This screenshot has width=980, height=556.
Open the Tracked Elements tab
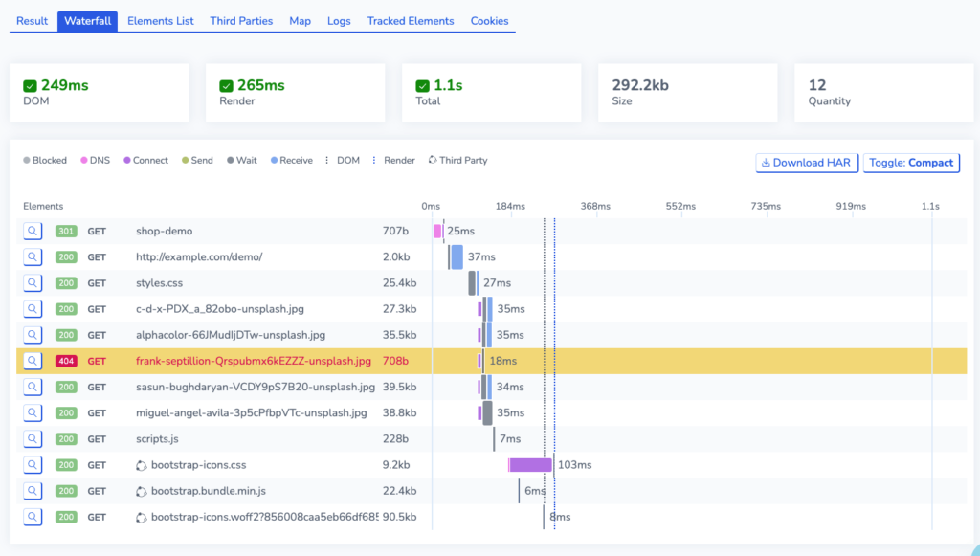point(411,21)
